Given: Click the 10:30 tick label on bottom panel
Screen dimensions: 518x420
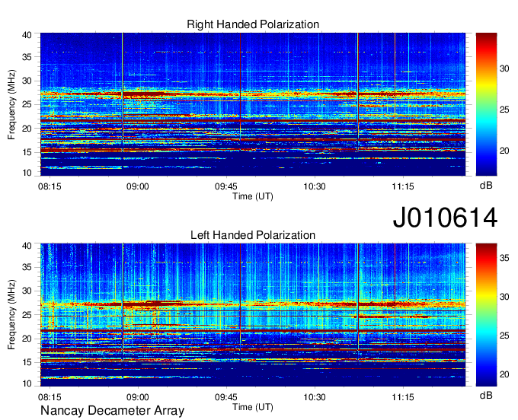Looking at the screenshot, I should (x=315, y=397).
